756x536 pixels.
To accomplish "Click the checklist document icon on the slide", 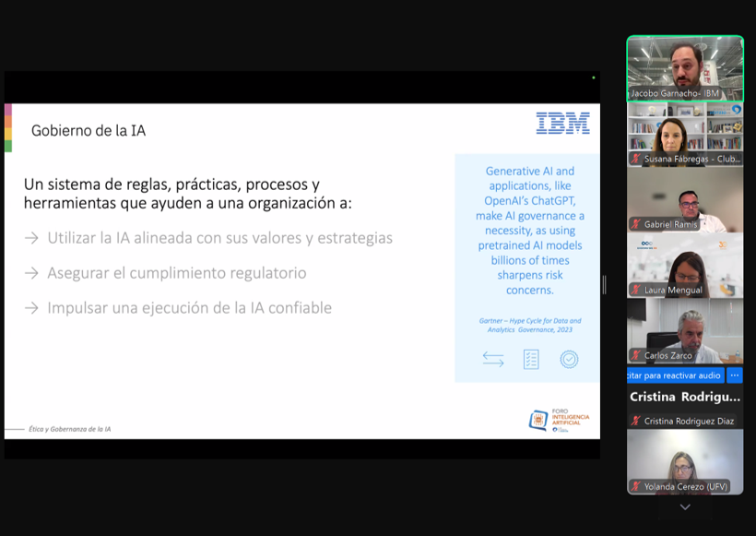I will coord(531,360).
